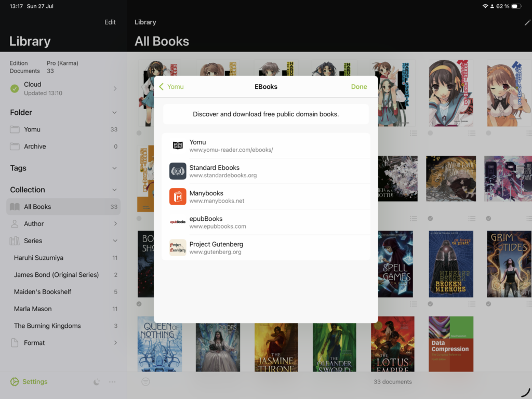Image resolution: width=532 pixels, height=399 pixels.
Task: Open Marla Mason series
Action: pos(63,309)
